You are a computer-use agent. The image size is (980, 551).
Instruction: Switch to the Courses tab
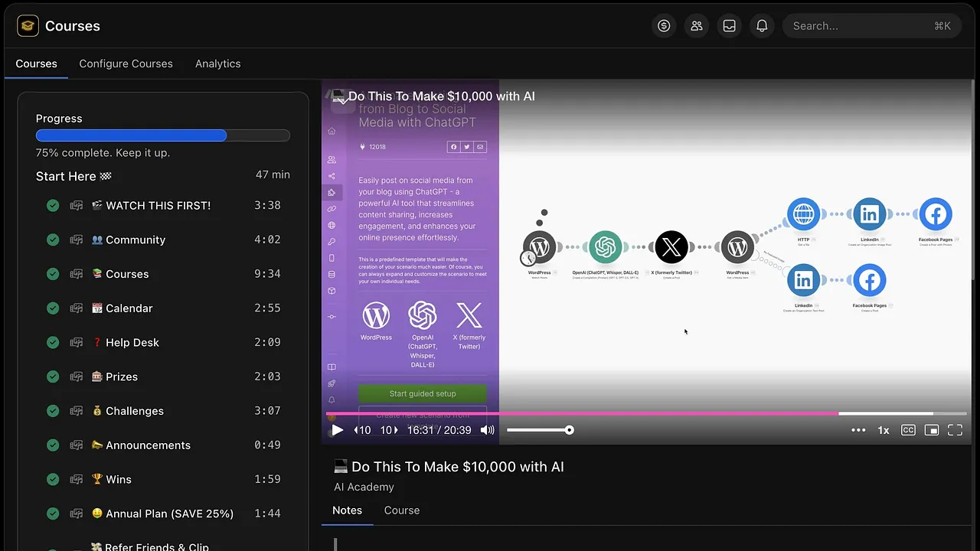(36, 64)
